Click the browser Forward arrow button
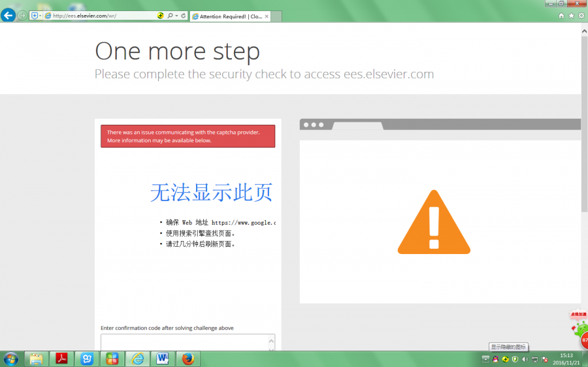Image resolution: width=588 pixels, height=367 pixels. (22, 16)
